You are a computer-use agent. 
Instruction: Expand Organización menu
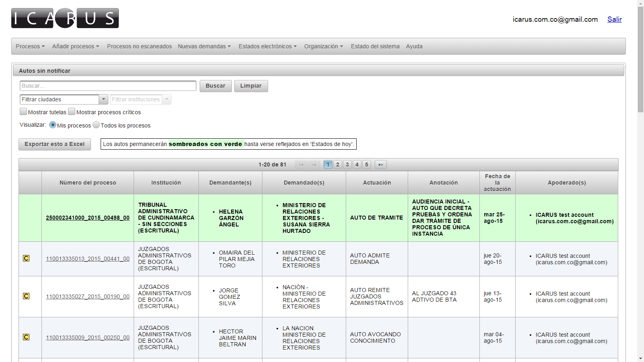324,46
